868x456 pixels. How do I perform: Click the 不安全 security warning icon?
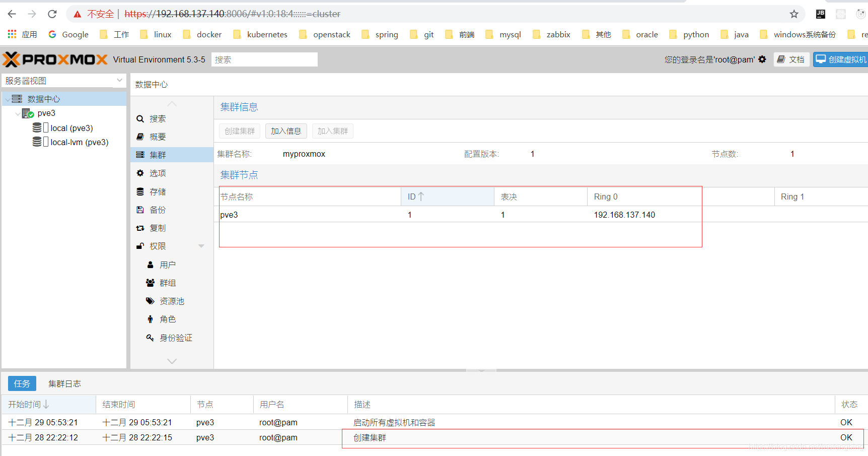click(x=78, y=14)
